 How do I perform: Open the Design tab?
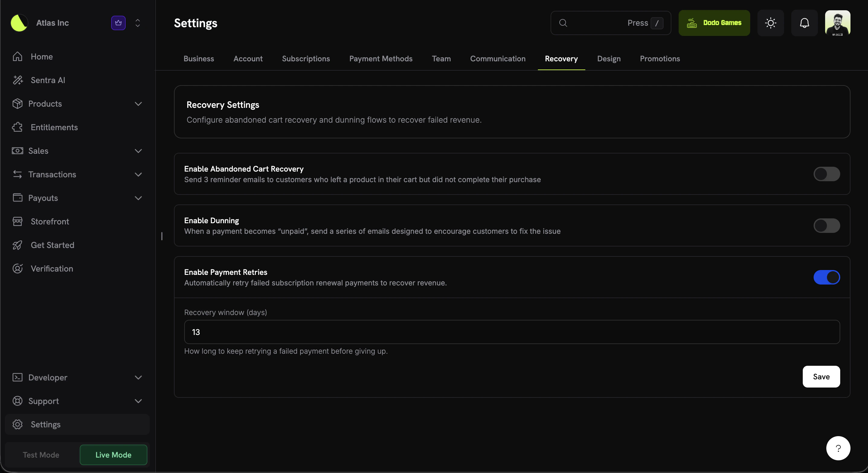coord(609,59)
